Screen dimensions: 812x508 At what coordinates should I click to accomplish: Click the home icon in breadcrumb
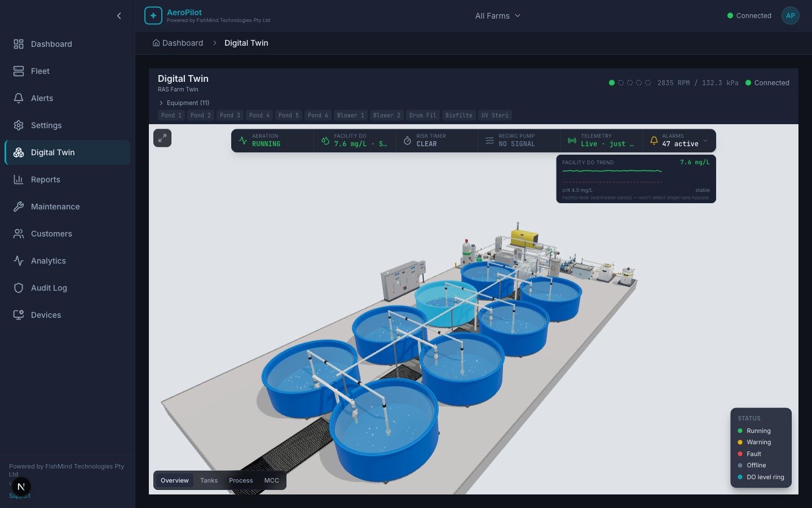click(156, 43)
